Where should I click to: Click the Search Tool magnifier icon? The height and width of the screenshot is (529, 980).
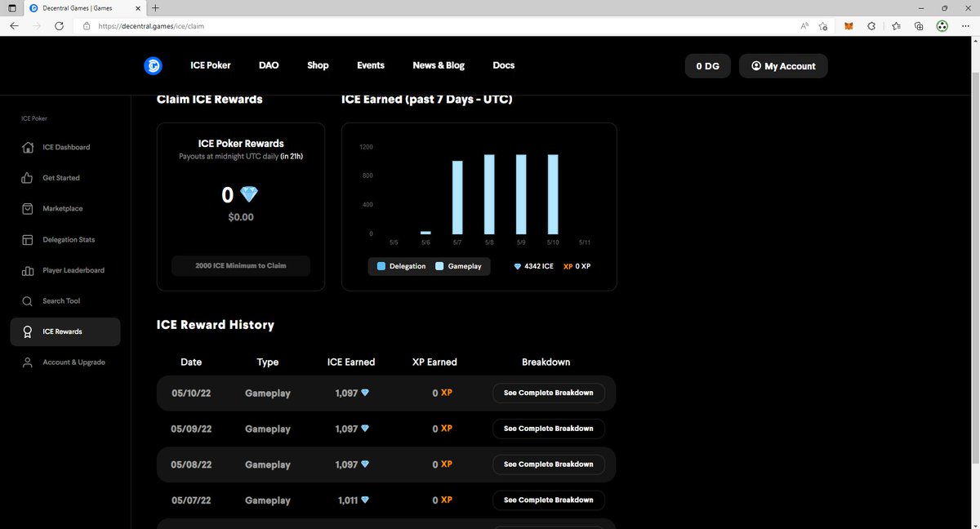(x=27, y=301)
